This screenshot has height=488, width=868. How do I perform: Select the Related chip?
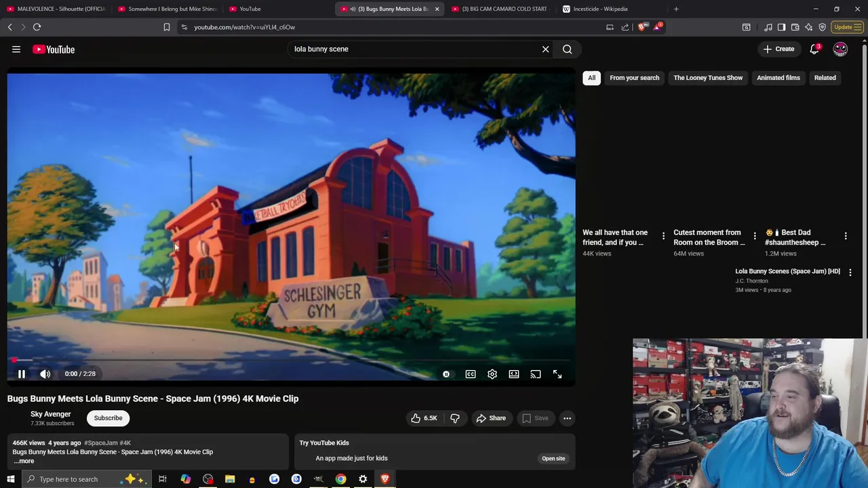click(825, 78)
